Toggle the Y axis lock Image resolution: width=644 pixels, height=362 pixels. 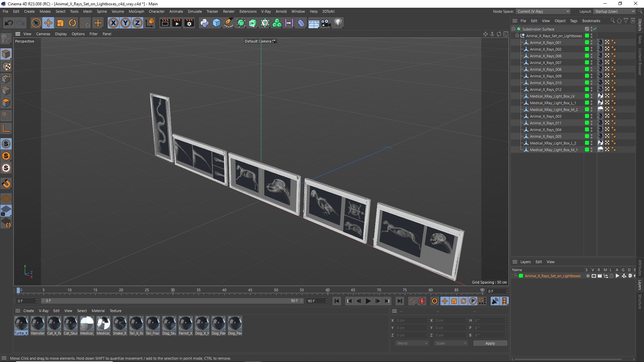click(125, 23)
